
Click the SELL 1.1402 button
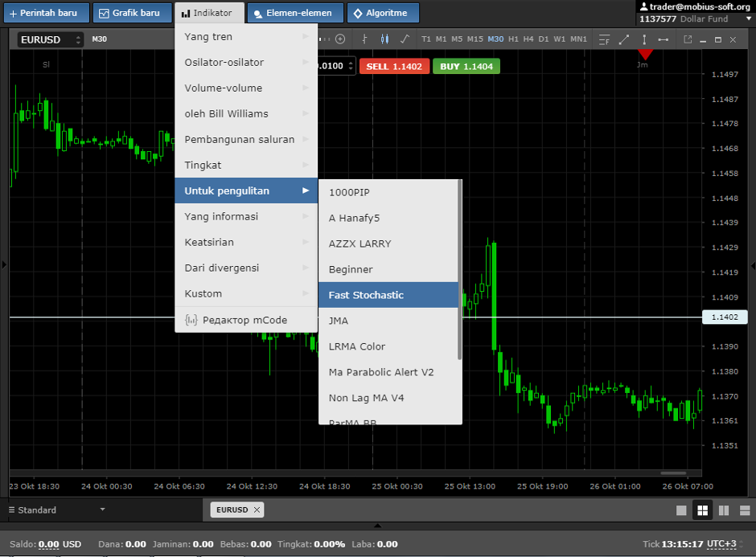pos(394,67)
